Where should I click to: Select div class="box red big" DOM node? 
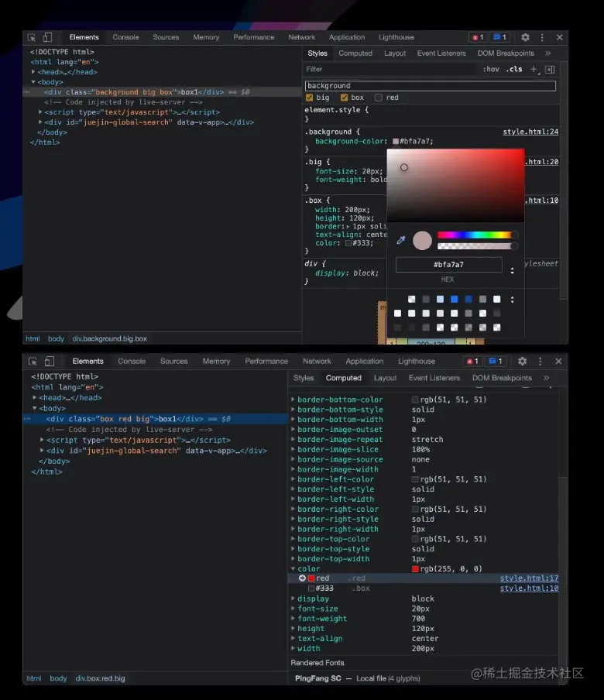click(156, 419)
